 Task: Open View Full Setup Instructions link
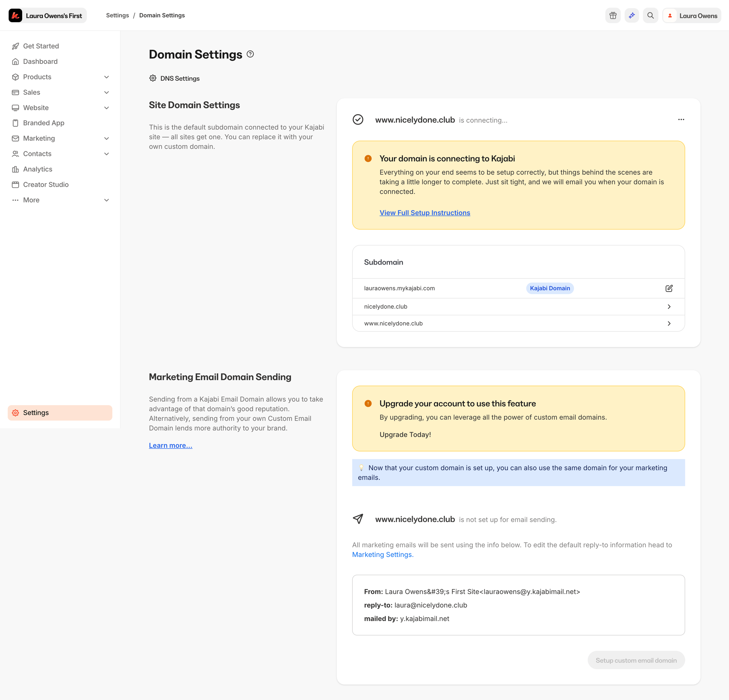click(x=425, y=212)
